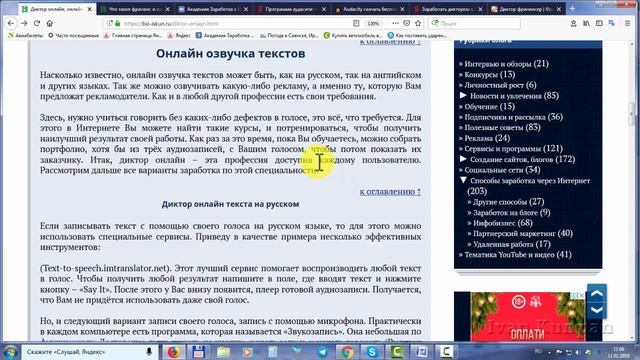Open Google Chrome from the taskbar
This screenshot has width=640, height=360.
tap(347, 351)
